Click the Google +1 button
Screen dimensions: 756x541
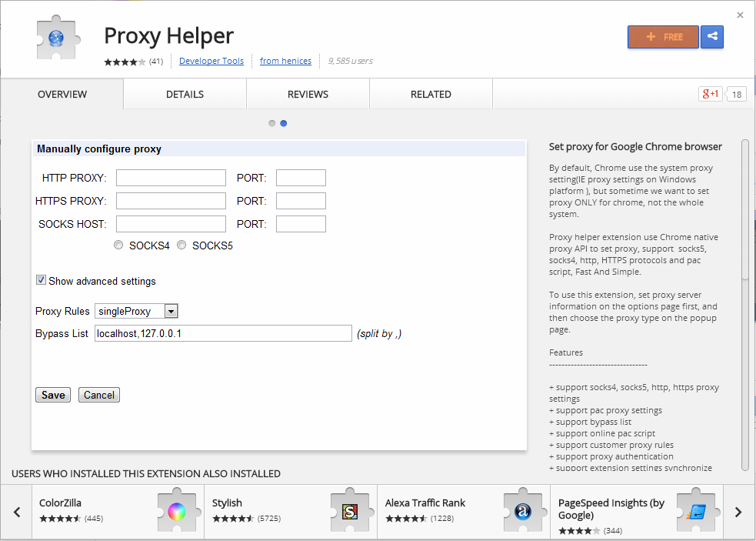[x=710, y=94]
